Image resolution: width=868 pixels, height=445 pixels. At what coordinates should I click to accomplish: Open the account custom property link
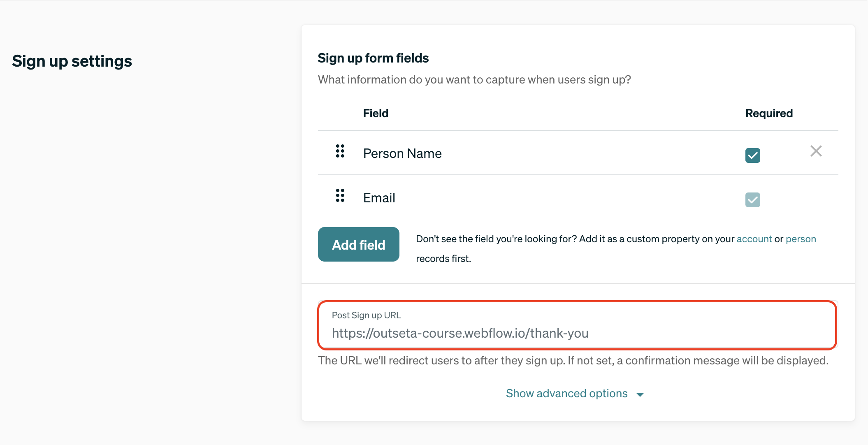pos(754,239)
